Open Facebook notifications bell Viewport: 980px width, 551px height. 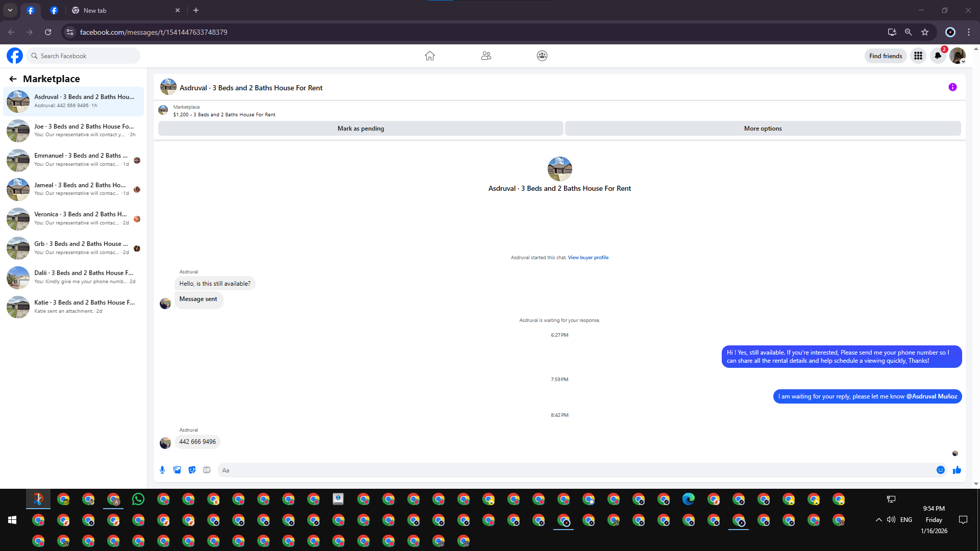938,56
